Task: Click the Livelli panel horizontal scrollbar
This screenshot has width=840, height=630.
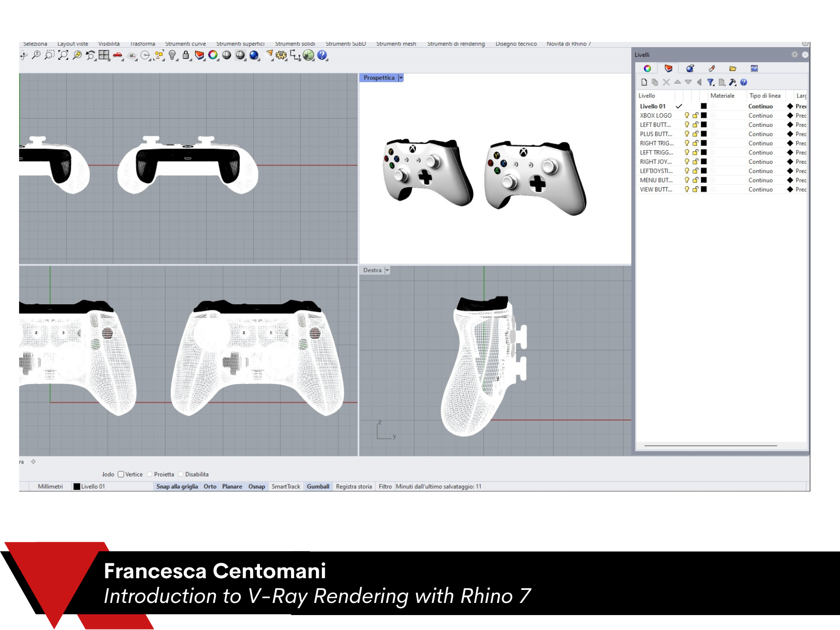Action: click(x=710, y=446)
